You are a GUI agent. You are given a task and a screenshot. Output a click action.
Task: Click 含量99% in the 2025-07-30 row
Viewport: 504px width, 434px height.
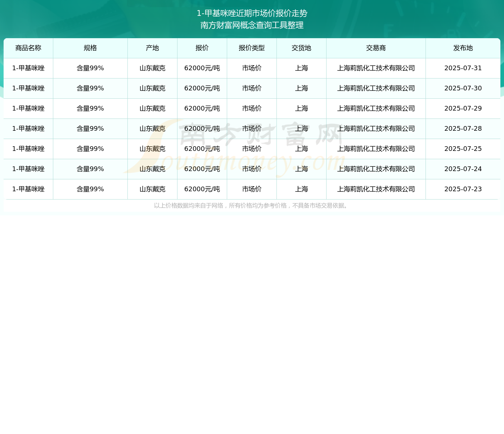[x=90, y=88]
